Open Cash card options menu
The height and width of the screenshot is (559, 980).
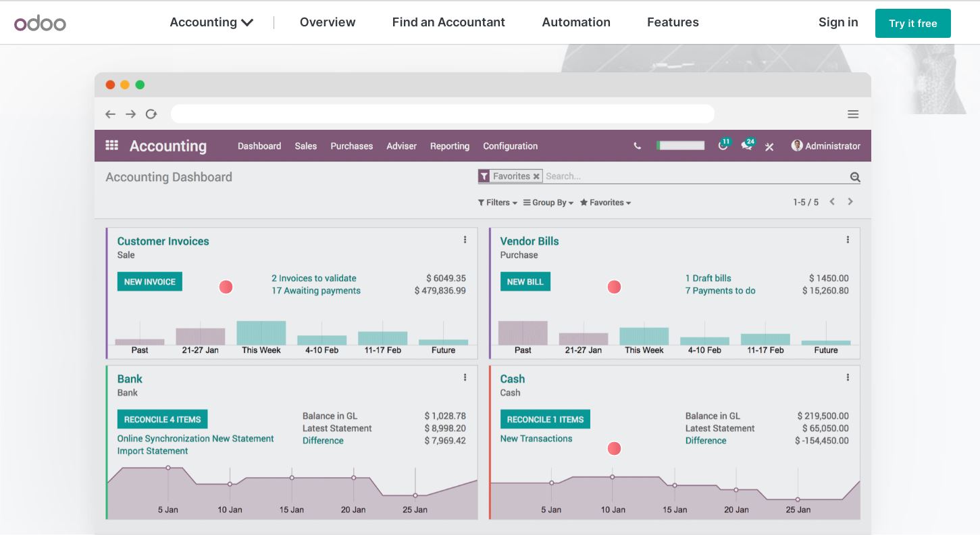click(848, 378)
